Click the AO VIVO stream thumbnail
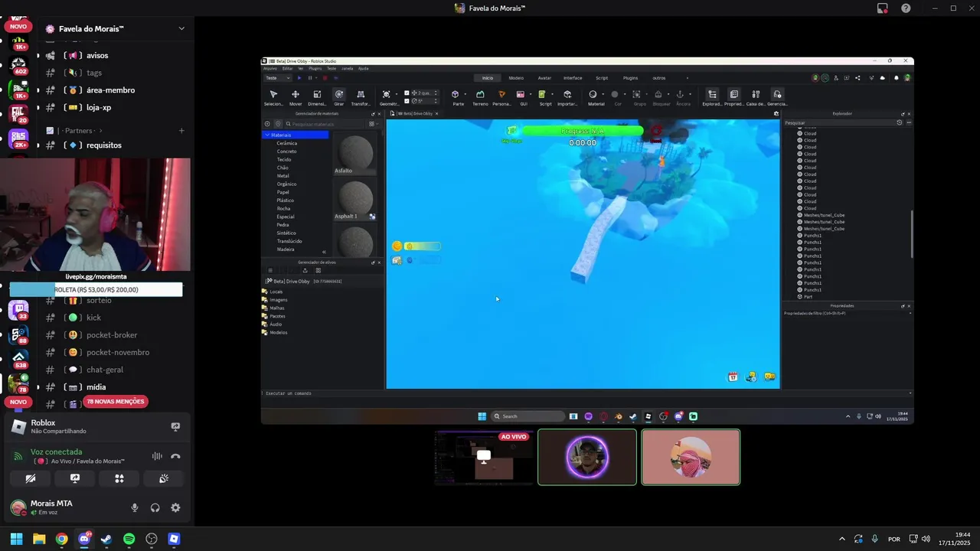Viewport: 980px width, 551px height. pos(484,457)
